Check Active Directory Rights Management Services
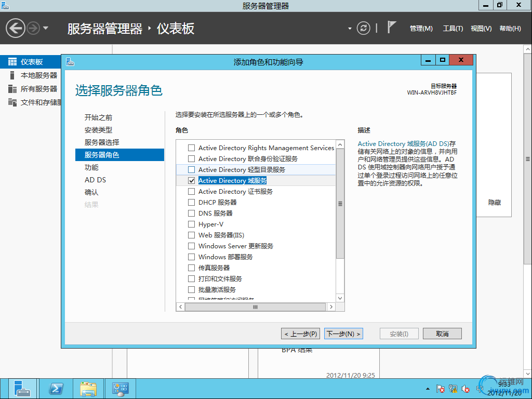This screenshot has width=532, height=399. [x=191, y=148]
